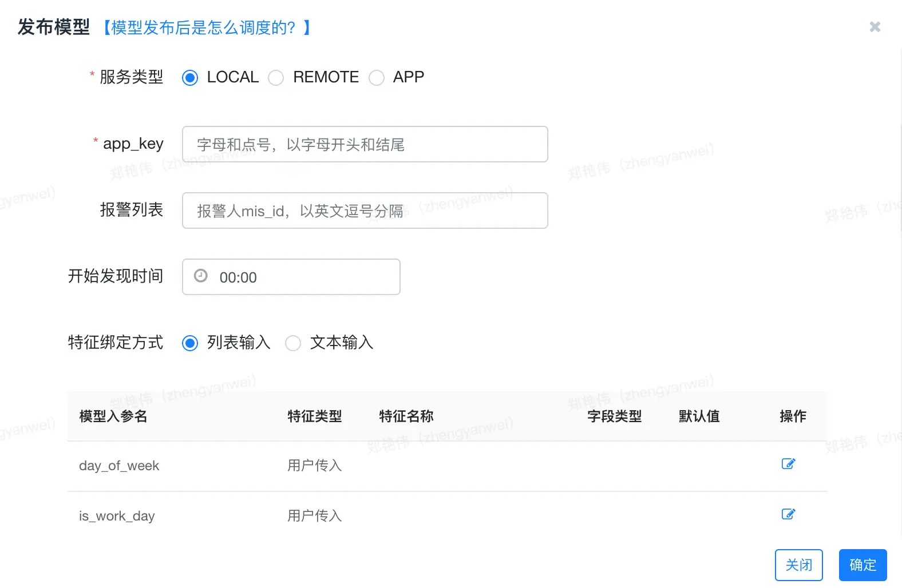Viewport: 902px width, 588px height.
Task: Click the 特征名称 column header
Action: tap(406, 416)
